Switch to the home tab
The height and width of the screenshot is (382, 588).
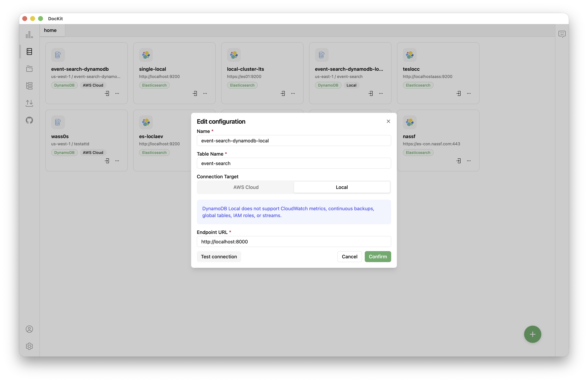pyautogui.click(x=50, y=30)
